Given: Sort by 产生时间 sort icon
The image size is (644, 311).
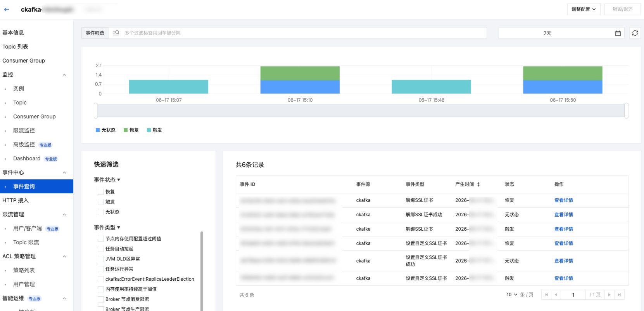Looking at the screenshot, I should [478, 184].
